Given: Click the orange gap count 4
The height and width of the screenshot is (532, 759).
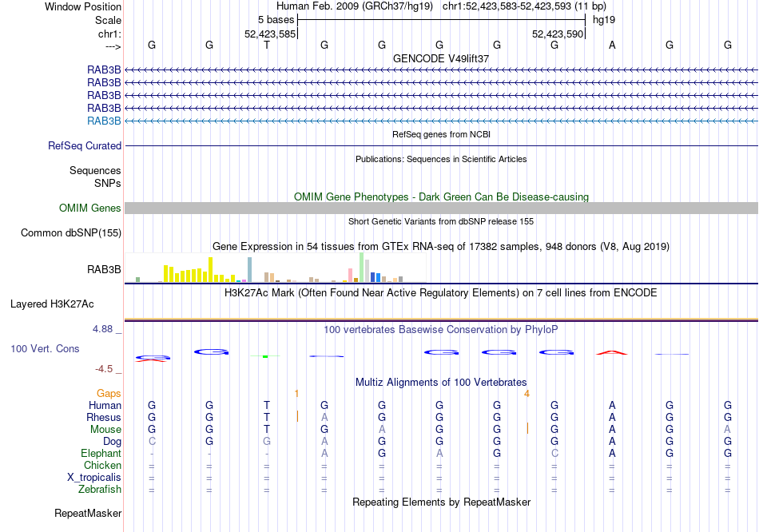Looking at the screenshot, I should [x=527, y=394].
